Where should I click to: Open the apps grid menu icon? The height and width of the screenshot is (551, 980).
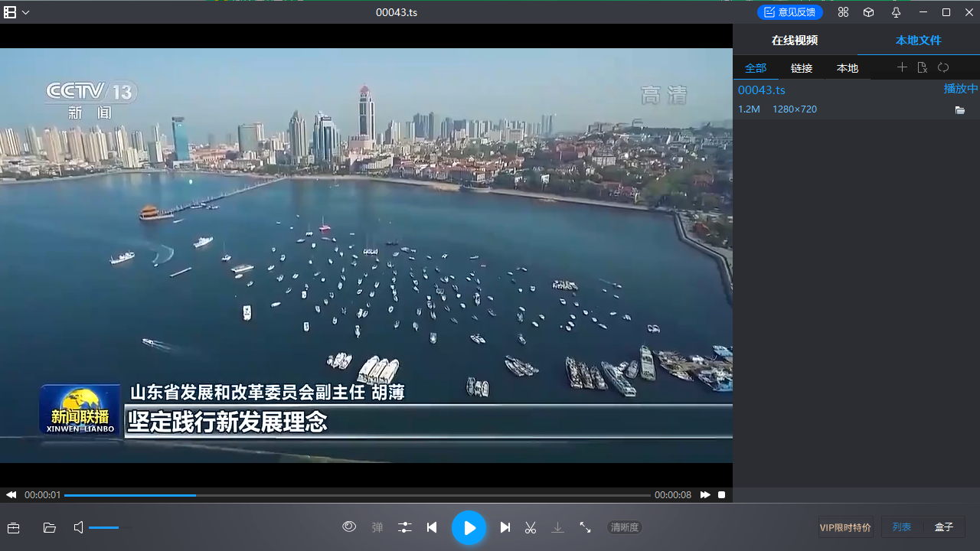point(843,11)
